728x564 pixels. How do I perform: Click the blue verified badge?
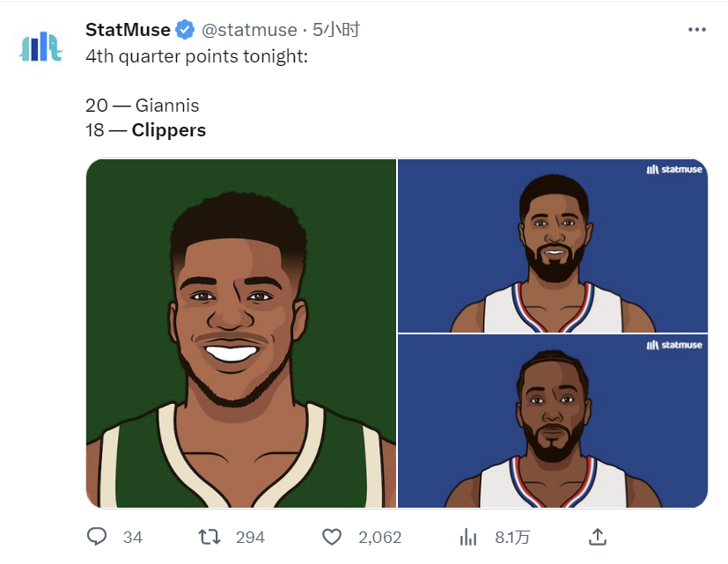(x=185, y=30)
